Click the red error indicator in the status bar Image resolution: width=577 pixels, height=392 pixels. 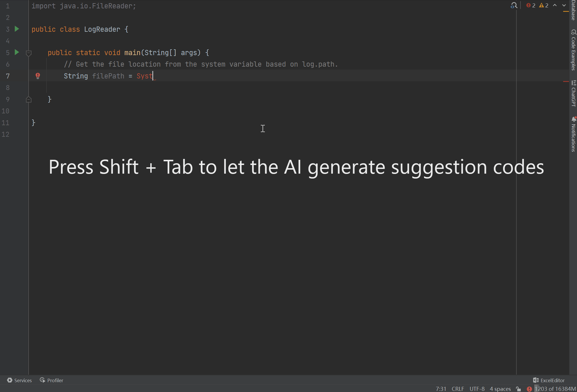point(530,389)
